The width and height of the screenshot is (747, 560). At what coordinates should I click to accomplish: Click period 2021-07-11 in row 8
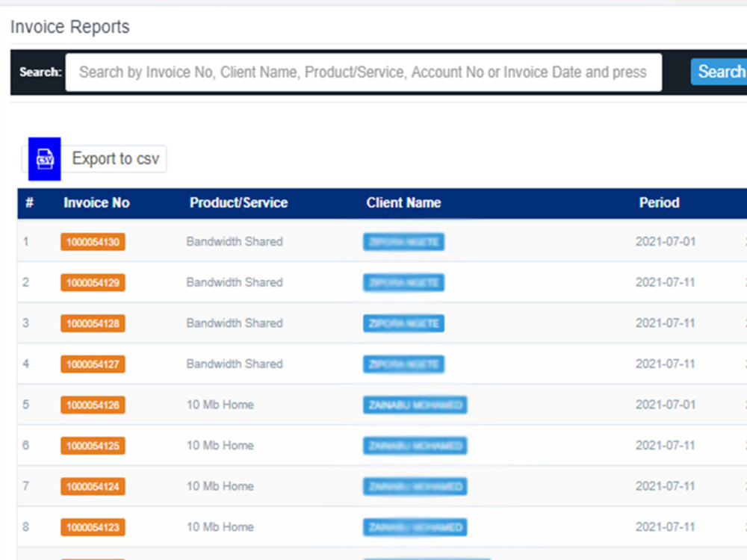pyautogui.click(x=666, y=527)
